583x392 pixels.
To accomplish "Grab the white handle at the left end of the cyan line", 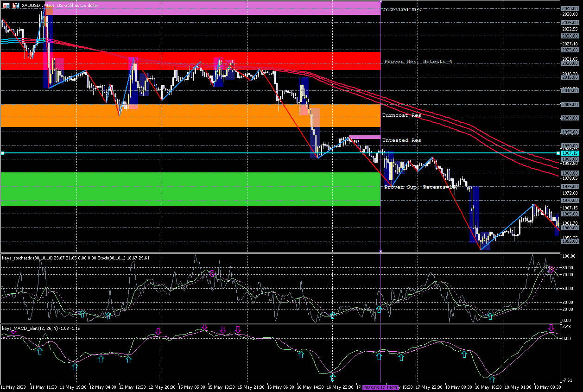I will (x=2, y=153).
